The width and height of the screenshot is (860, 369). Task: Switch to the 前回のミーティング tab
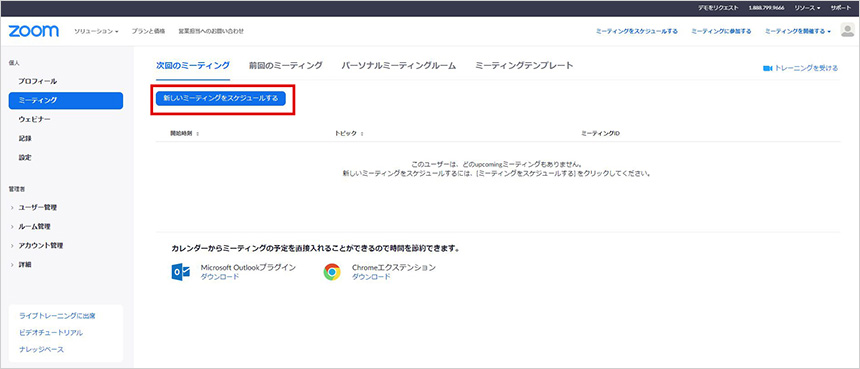(x=285, y=66)
